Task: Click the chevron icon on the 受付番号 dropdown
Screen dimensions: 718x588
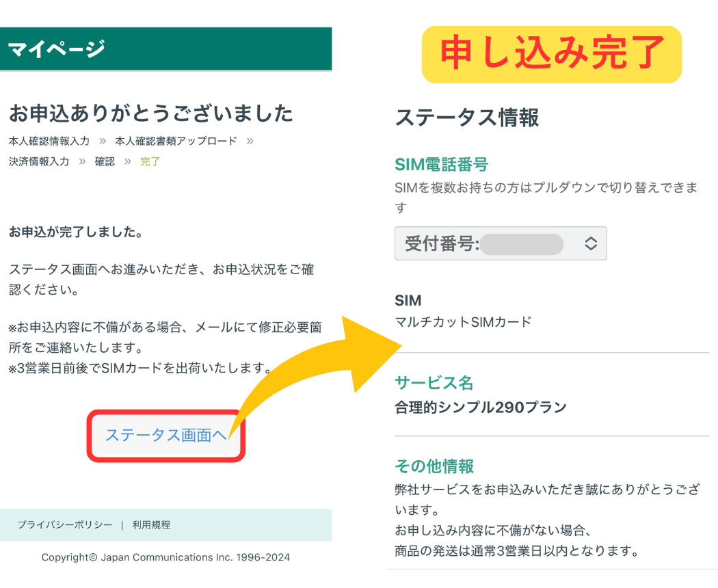Action: tap(590, 243)
